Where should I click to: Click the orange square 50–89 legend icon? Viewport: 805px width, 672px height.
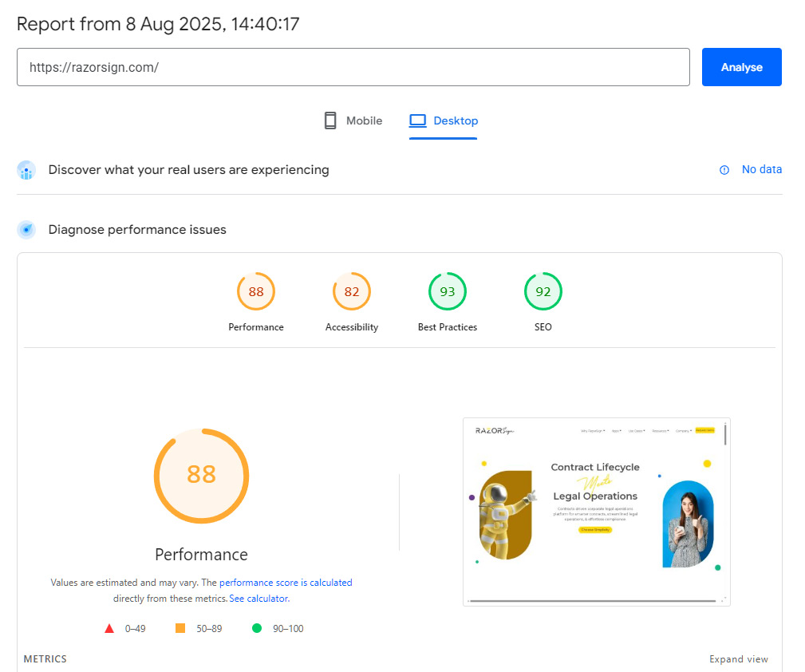pyautogui.click(x=180, y=628)
